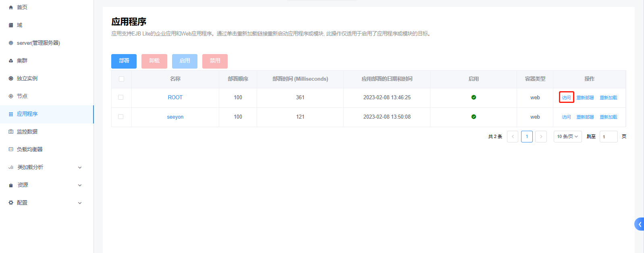The width and height of the screenshot is (644, 253).
Task: Click the 容器类型 column header
Action: coord(535,79)
